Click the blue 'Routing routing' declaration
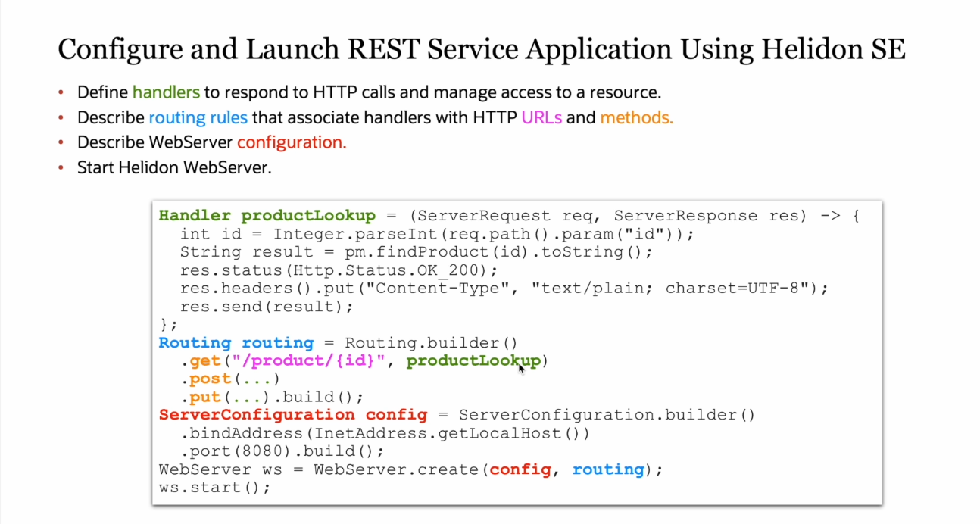980x524 pixels. 236,342
